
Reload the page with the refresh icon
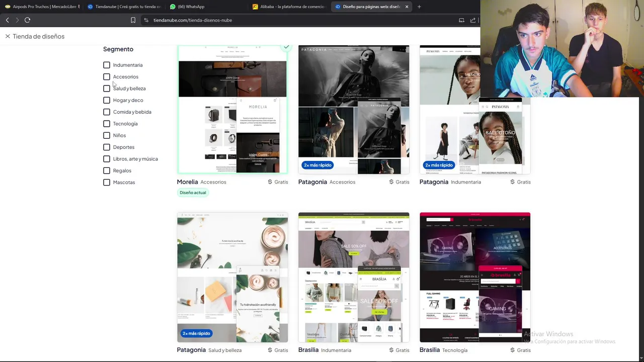[x=27, y=20]
